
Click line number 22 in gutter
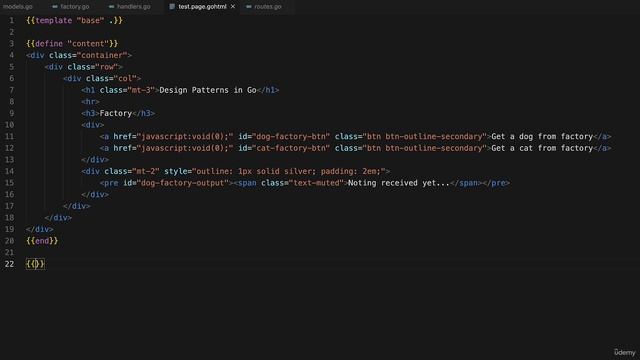9,264
